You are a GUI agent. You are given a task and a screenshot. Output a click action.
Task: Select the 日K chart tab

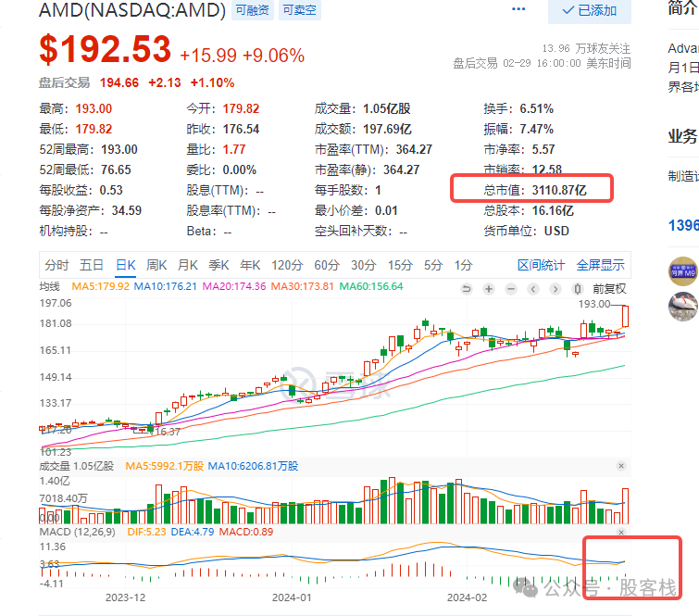point(126,265)
